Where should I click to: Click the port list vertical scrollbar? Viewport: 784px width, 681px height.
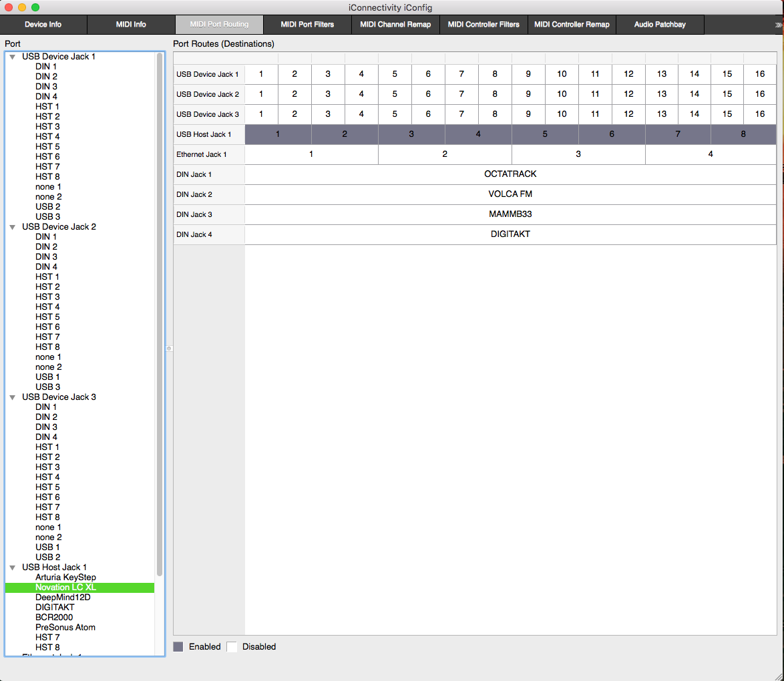pyautogui.click(x=160, y=314)
